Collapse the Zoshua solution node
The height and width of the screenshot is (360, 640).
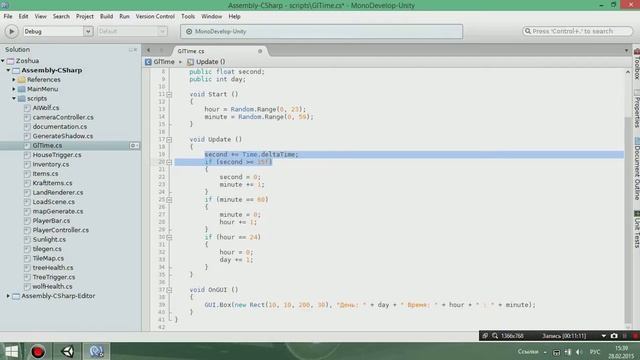pyautogui.click(x=3, y=61)
